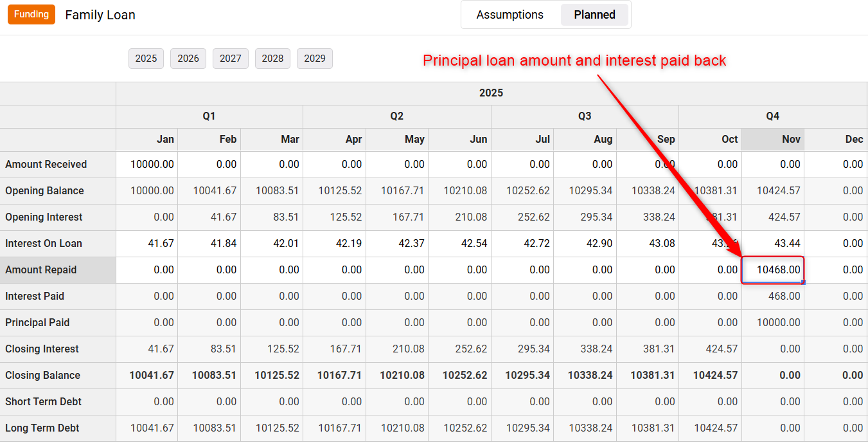
Task: Edit Amount Repaid cell for Aug
Action: (585, 270)
